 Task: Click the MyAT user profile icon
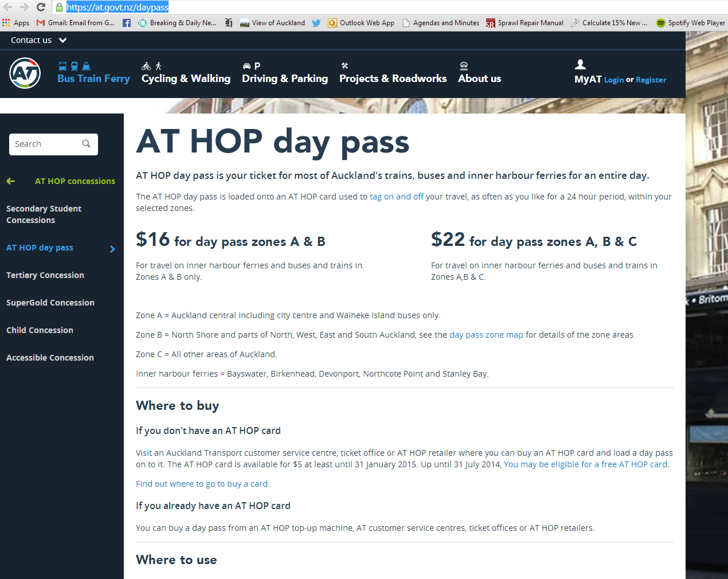pyautogui.click(x=580, y=64)
